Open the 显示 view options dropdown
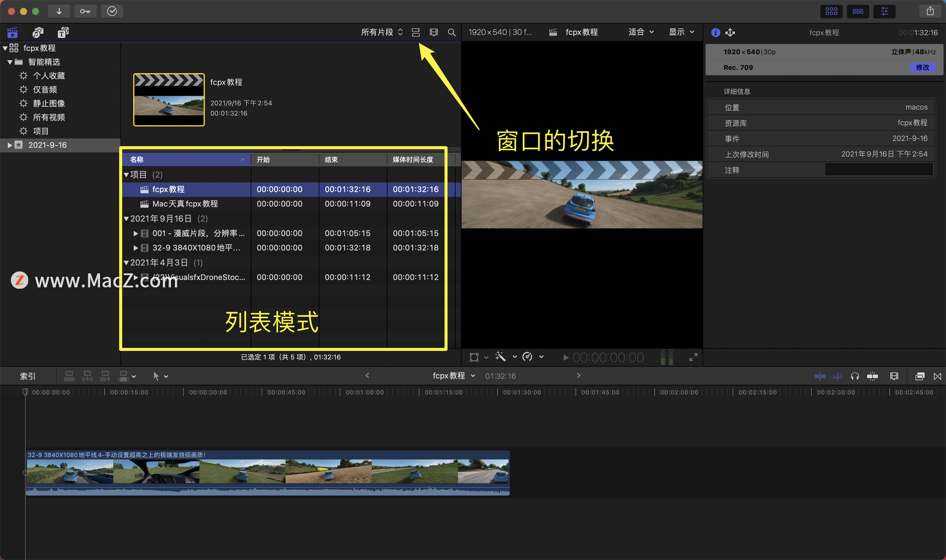The image size is (946, 560). (x=681, y=32)
